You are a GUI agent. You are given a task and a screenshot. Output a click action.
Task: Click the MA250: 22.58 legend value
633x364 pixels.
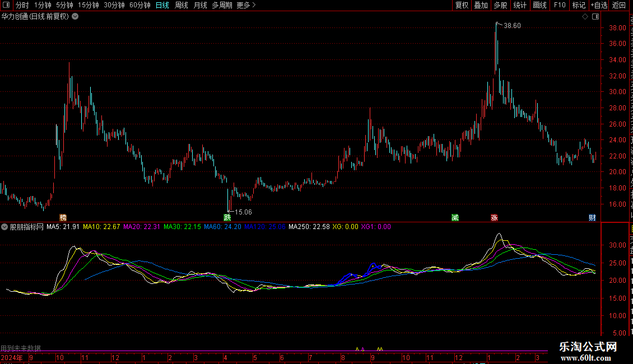tap(309, 227)
